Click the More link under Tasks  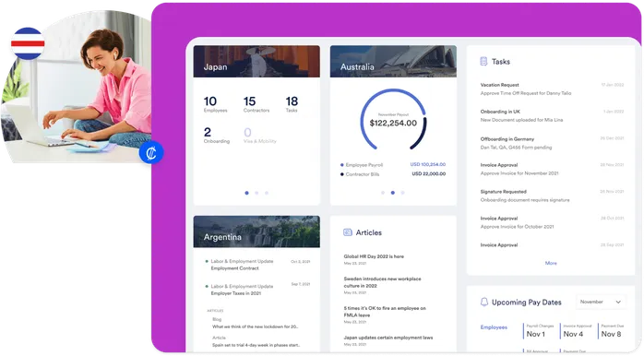(x=551, y=263)
